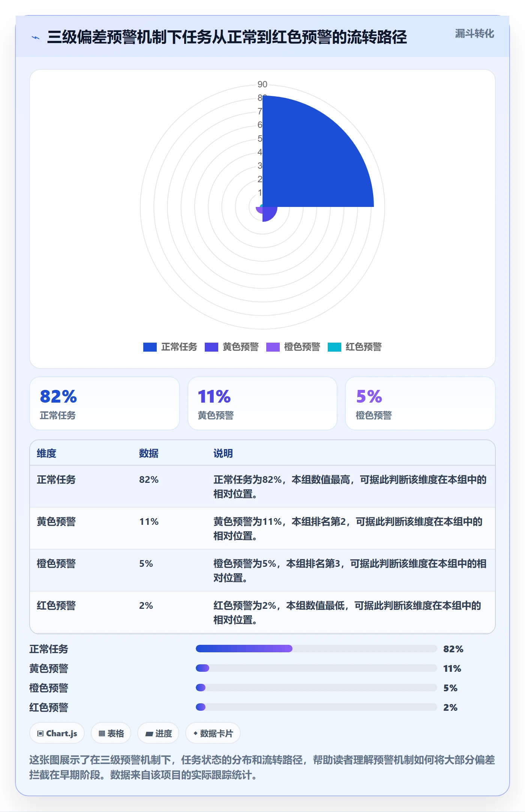Select the 黄色预警 table row name
The width and height of the screenshot is (525, 812).
tap(56, 521)
